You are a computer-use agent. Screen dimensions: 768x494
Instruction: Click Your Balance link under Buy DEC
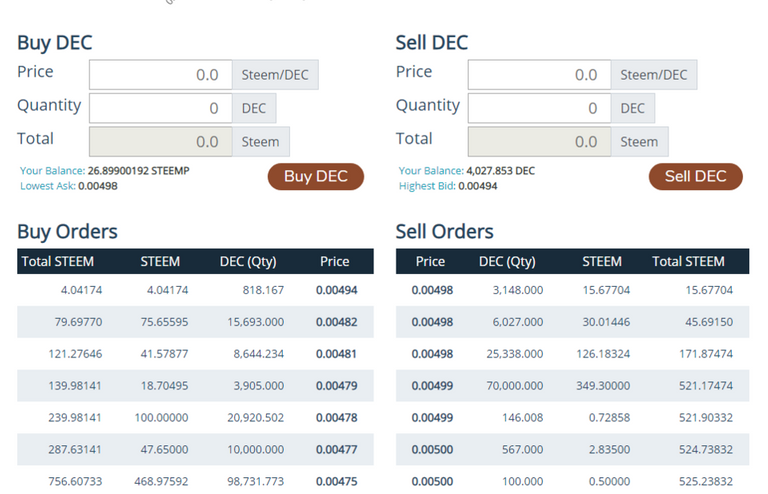[52, 171]
